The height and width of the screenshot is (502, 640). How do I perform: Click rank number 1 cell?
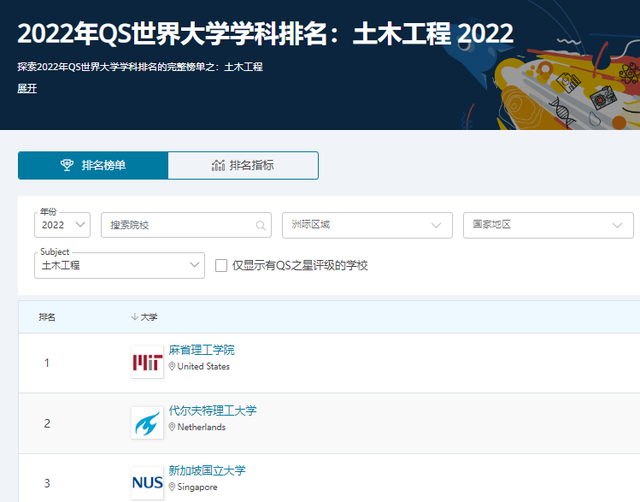pyautogui.click(x=47, y=363)
